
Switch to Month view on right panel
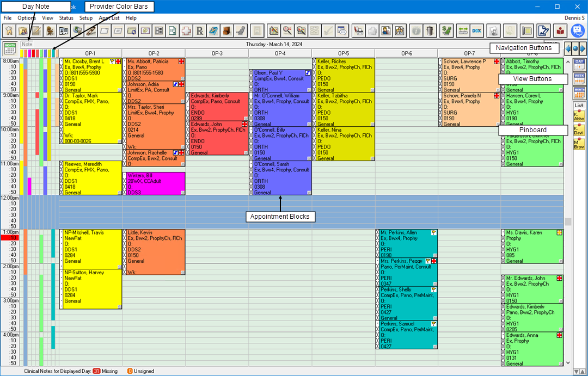(579, 91)
